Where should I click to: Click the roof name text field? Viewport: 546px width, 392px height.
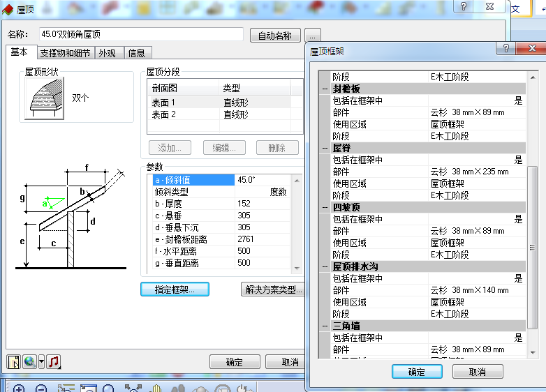coord(140,35)
